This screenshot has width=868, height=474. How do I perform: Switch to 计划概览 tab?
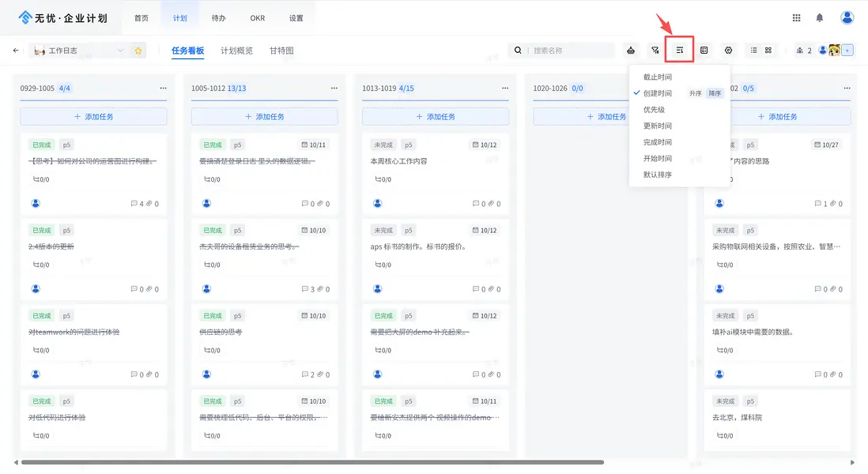coord(236,51)
